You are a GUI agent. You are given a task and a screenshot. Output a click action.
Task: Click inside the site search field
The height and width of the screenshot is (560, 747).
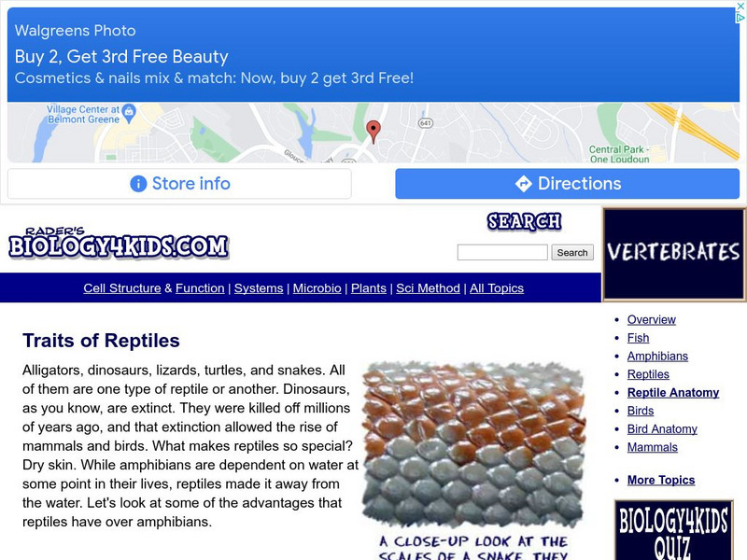502,252
